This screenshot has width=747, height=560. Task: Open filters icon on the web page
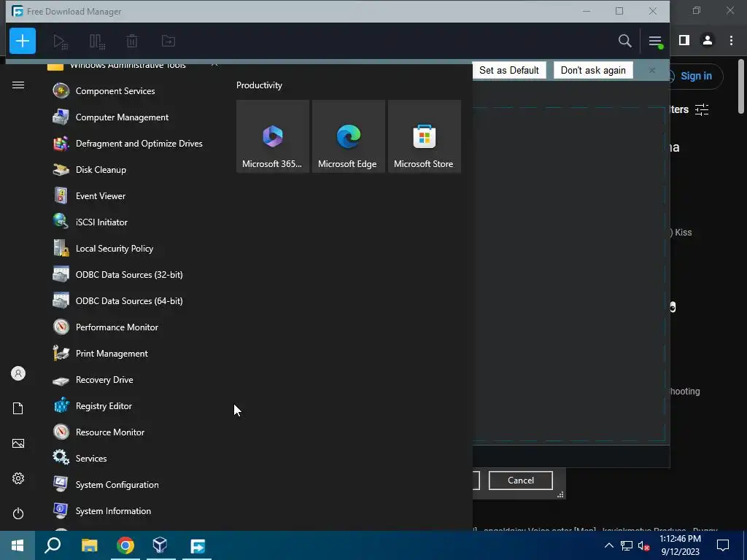pyautogui.click(x=702, y=109)
